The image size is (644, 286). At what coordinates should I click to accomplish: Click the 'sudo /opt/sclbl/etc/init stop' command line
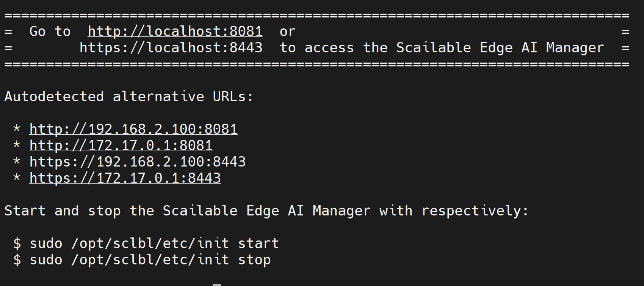click(x=142, y=260)
